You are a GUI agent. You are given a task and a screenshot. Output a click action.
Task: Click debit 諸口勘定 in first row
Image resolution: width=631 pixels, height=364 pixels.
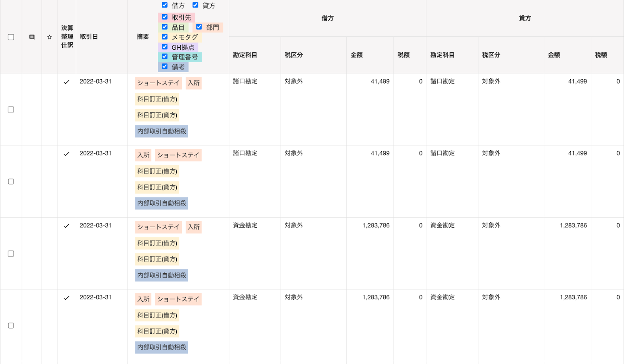coord(245,81)
